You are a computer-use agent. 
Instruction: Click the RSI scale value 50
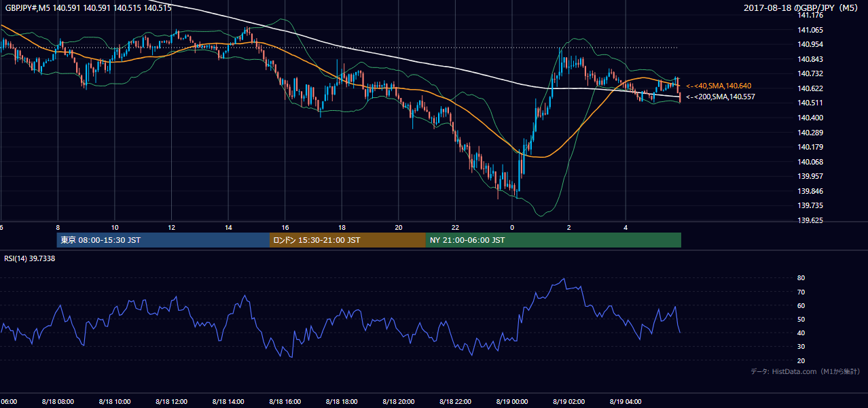(801, 319)
